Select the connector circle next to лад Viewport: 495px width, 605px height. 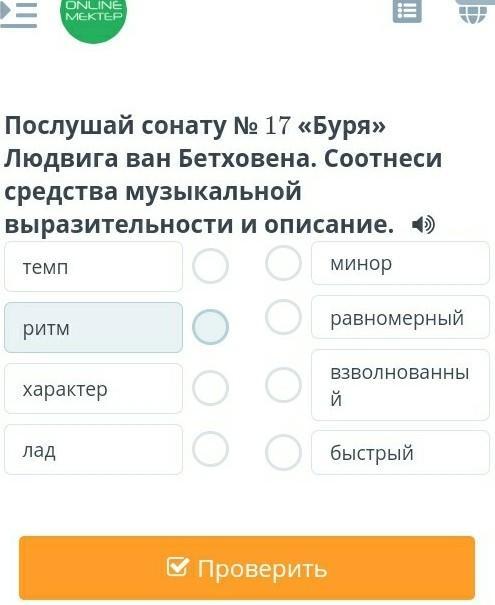(210, 449)
